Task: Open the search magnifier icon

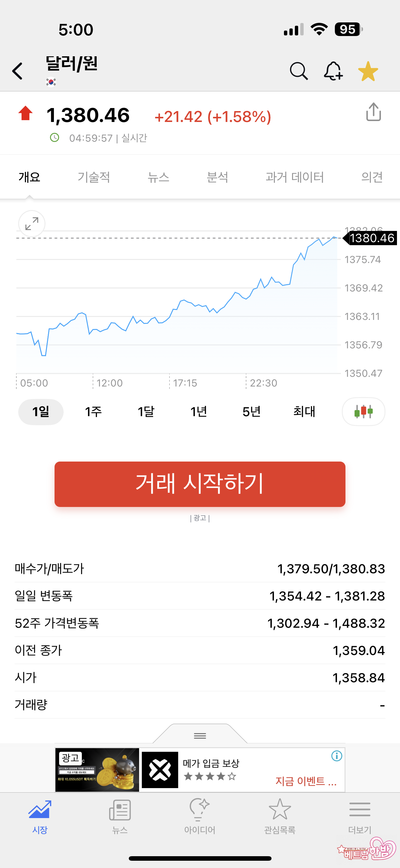Action: tap(298, 71)
